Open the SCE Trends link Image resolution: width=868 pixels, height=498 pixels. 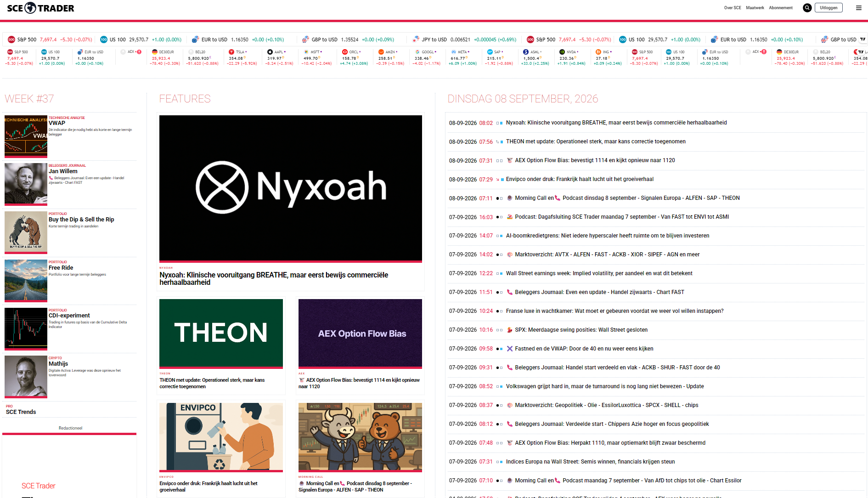click(21, 412)
